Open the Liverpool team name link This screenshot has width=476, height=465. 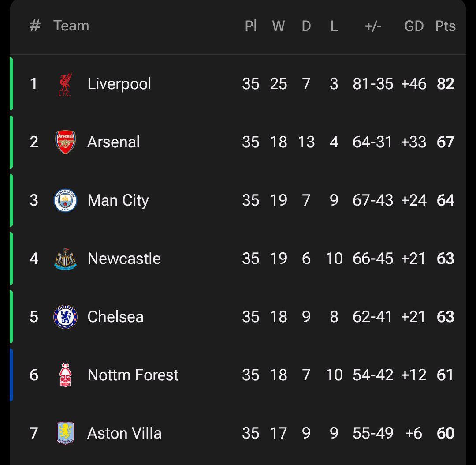pyautogui.click(x=119, y=84)
